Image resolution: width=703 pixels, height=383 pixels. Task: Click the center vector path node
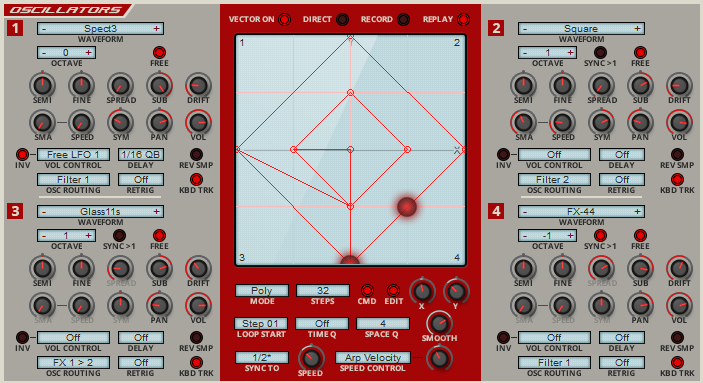351,149
